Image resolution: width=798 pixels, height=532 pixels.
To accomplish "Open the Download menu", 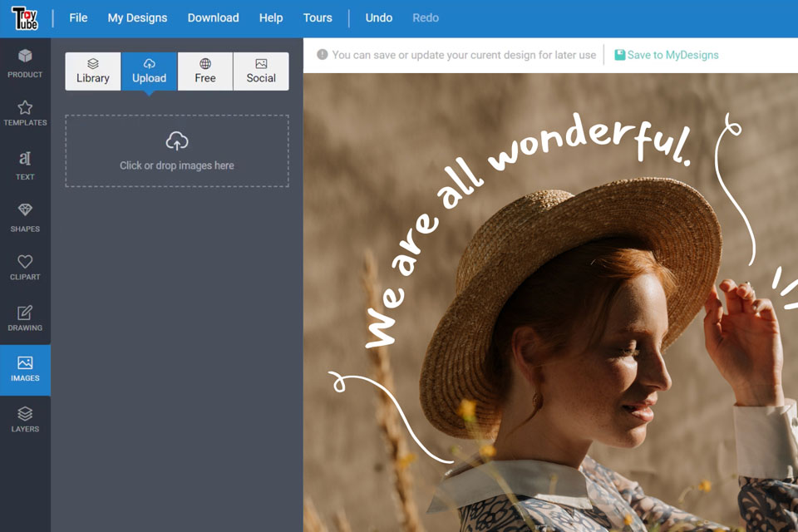I will pyautogui.click(x=214, y=17).
